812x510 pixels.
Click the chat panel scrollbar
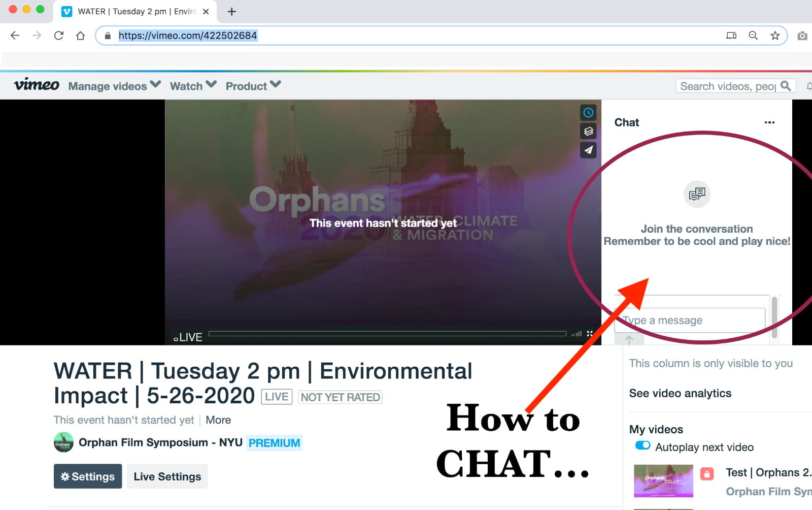pyautogui.click(x=774, y=318)
